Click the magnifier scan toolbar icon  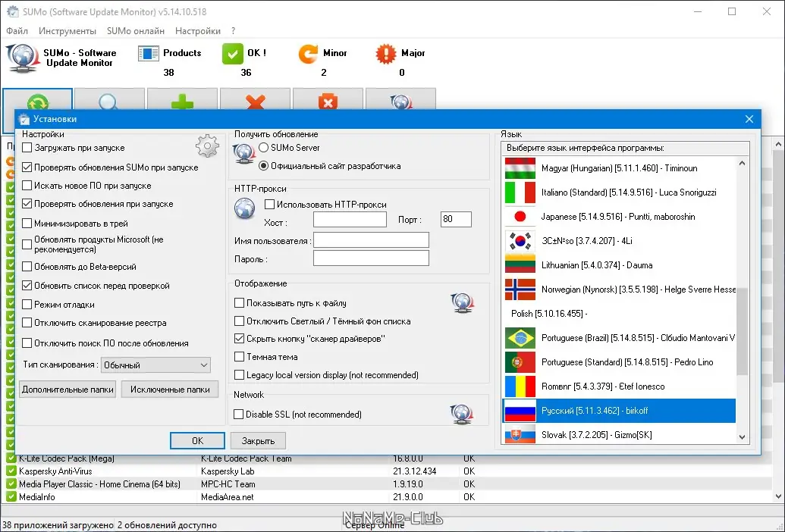pyautogui.click(x=109, y=102)
